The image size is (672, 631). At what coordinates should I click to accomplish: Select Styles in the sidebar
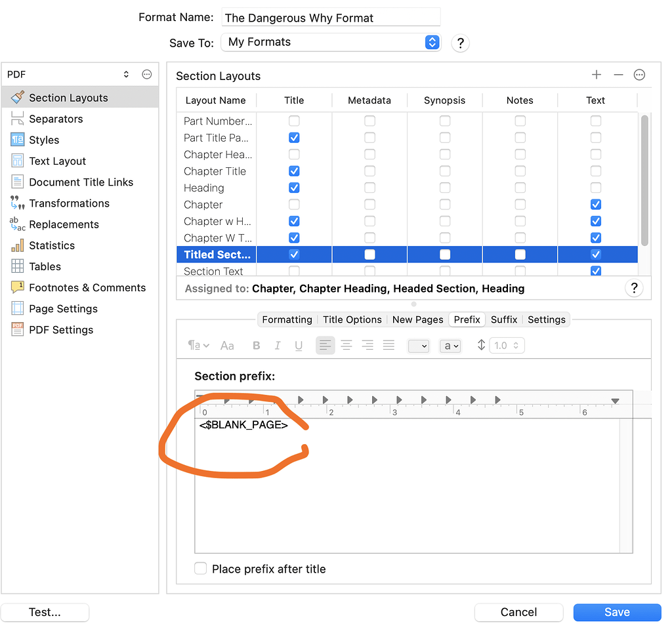(x=44, y=140)
